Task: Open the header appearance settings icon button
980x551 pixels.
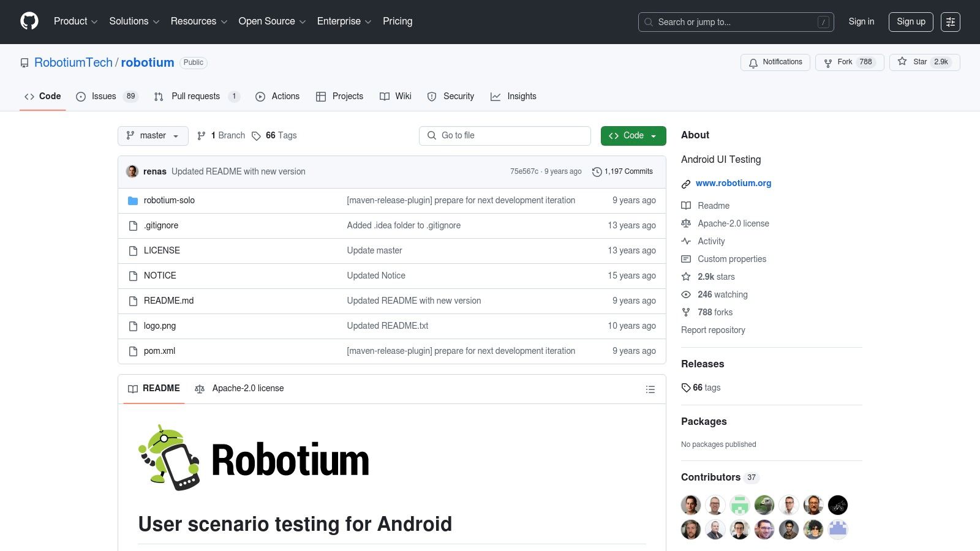Action: [x=951, y=22]
